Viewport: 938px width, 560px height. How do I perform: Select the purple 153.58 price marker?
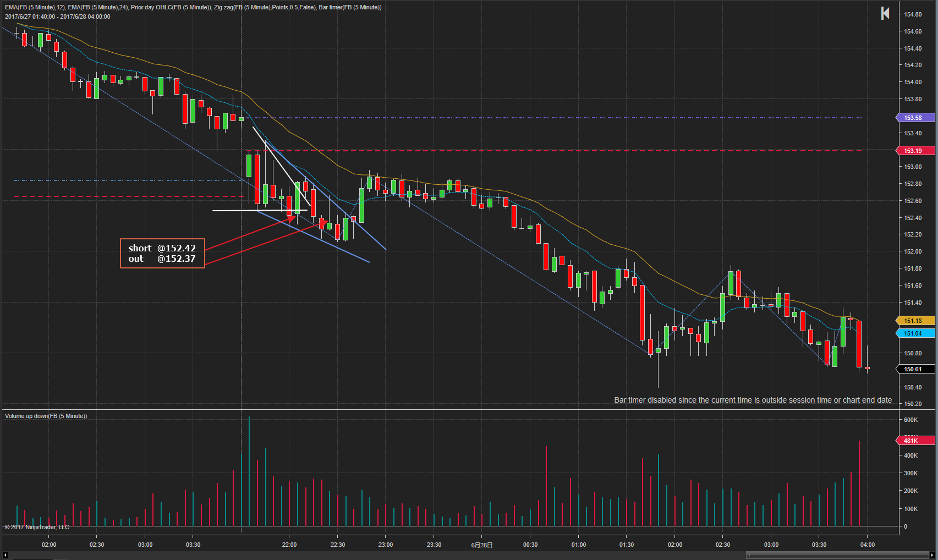click(x=915, y=118)
